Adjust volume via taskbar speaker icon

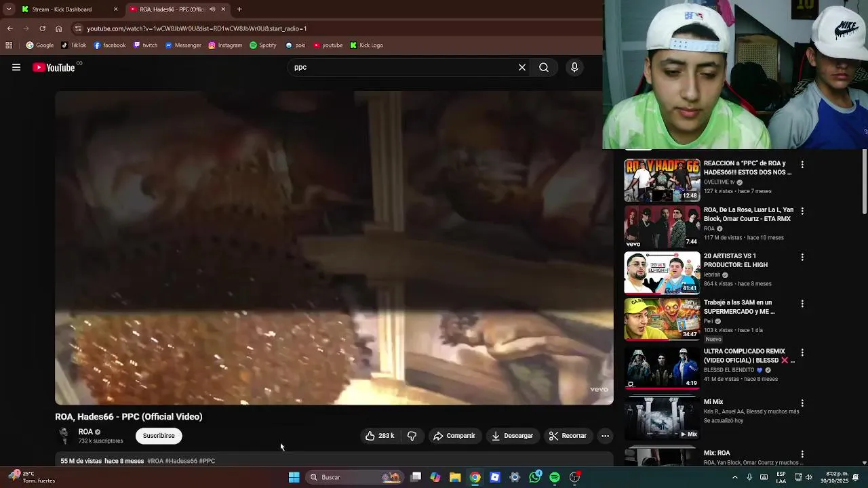pyautogui.click(x=808, y=477)
